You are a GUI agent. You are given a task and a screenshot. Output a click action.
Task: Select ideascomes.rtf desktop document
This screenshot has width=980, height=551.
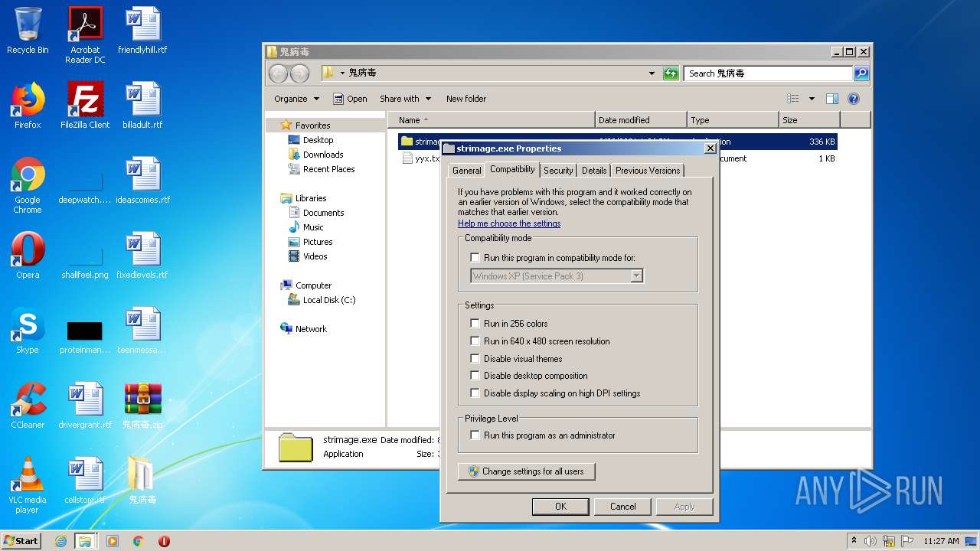(x=142, y=181)
